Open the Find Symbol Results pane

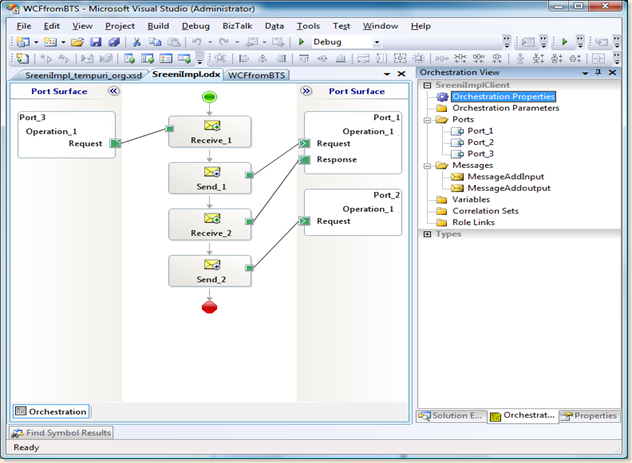tap(61, 433)
